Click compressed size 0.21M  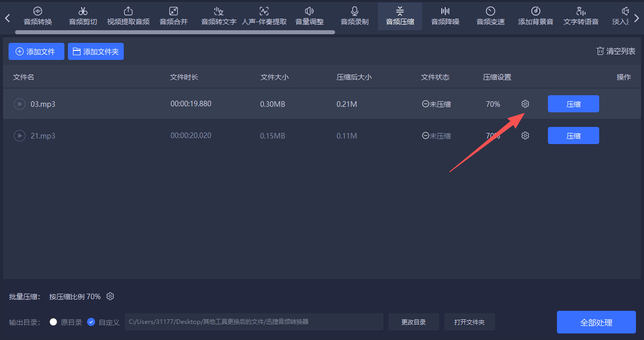(347, 104)
